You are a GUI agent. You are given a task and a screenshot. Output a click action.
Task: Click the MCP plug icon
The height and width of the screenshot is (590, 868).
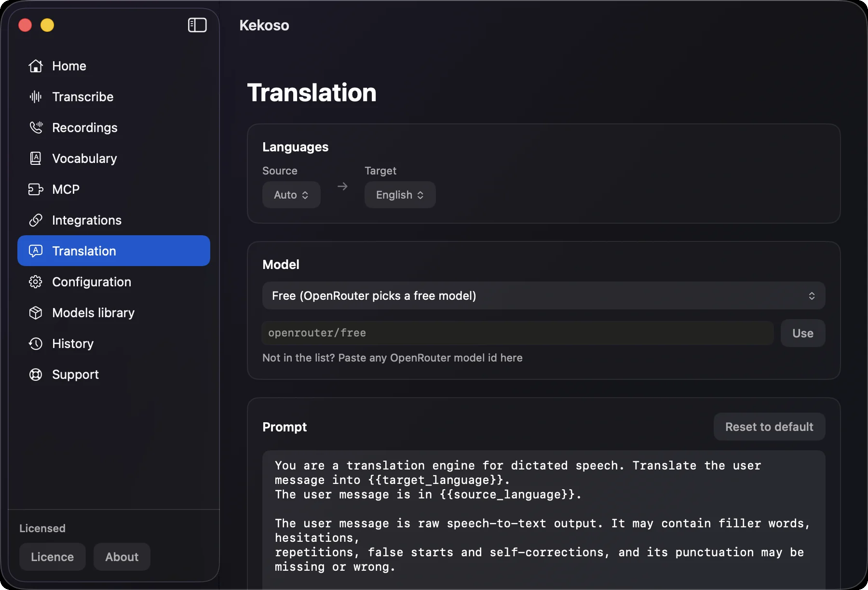tap(36, 189)
